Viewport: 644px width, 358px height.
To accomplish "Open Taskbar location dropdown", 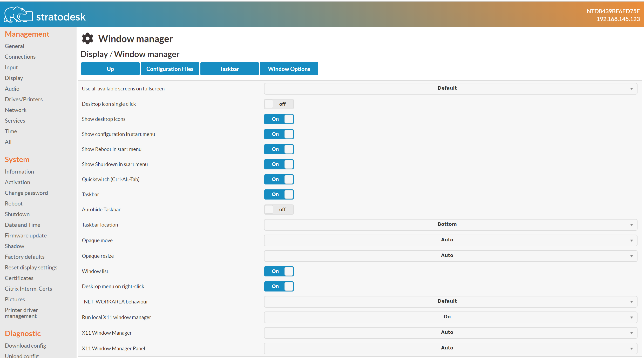I will click(451, 225).
